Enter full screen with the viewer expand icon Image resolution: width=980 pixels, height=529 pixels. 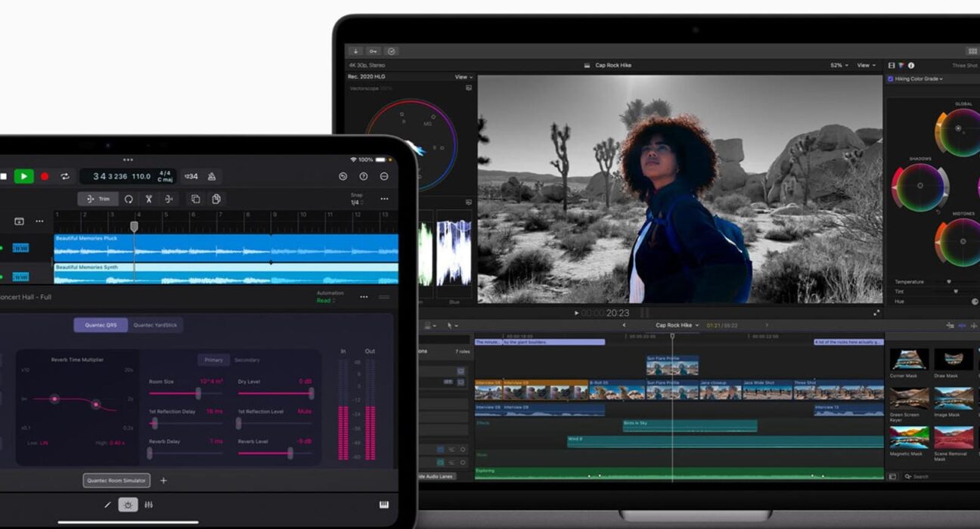876,312
